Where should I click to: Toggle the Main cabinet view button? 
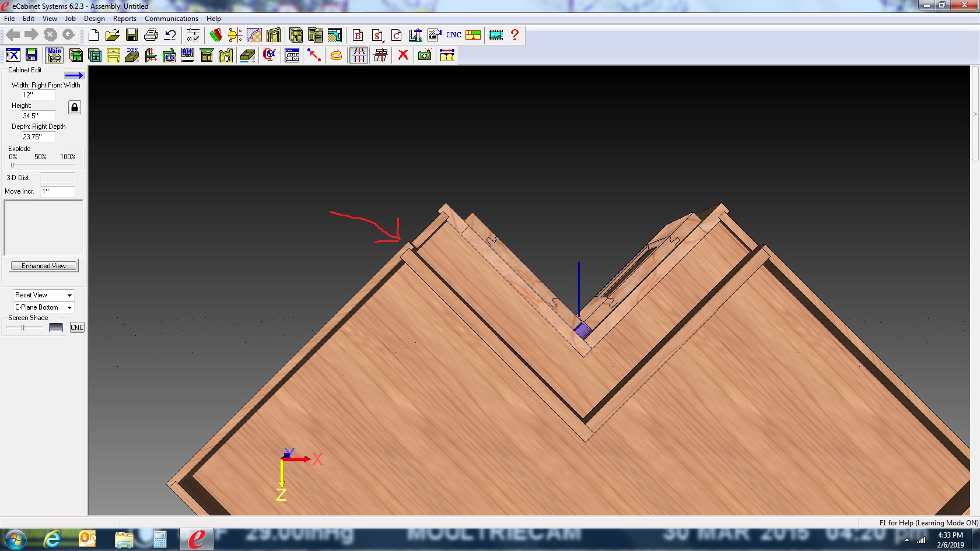pos(54,55)
